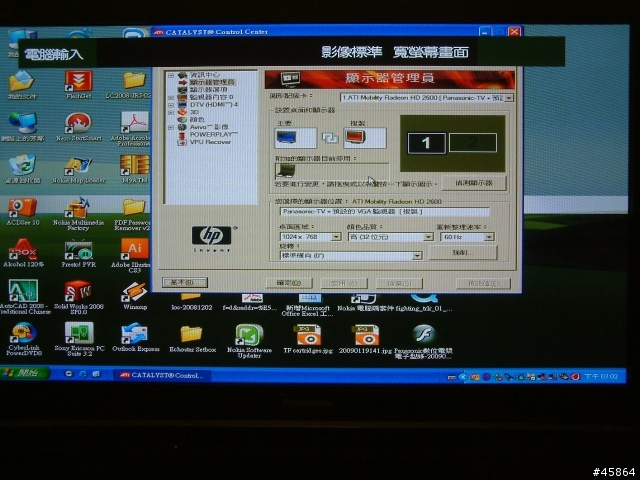Click the Windows Start button 開始

click(x=24, y=373)
